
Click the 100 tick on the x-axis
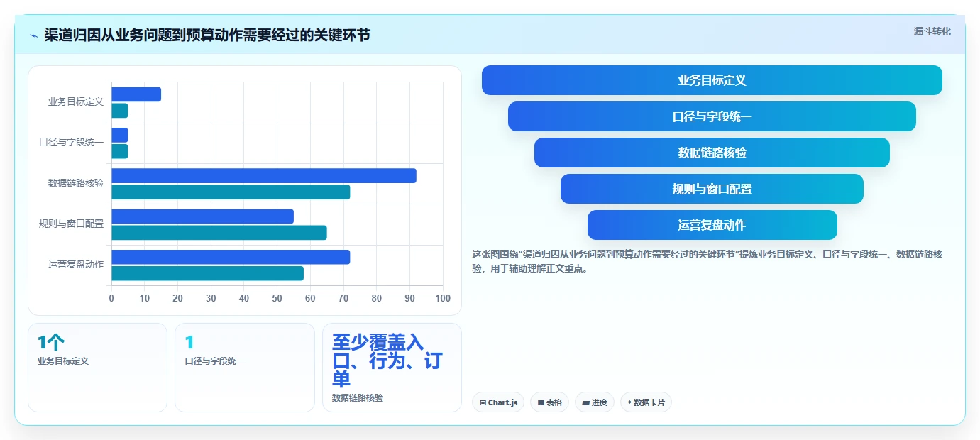click(443, 299)
